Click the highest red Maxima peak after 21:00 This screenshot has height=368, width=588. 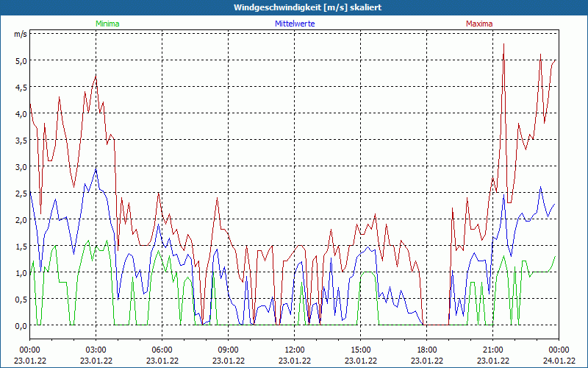point(503,45)
